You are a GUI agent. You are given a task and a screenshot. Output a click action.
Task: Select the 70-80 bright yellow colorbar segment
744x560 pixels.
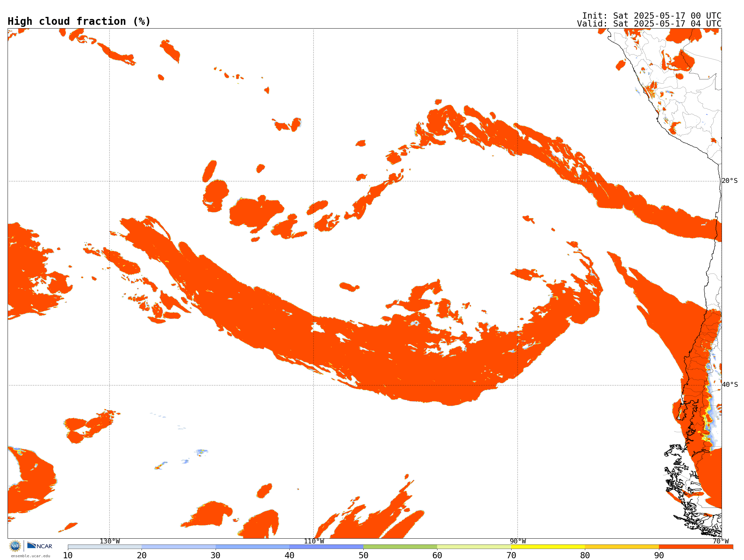pos(548,547)
